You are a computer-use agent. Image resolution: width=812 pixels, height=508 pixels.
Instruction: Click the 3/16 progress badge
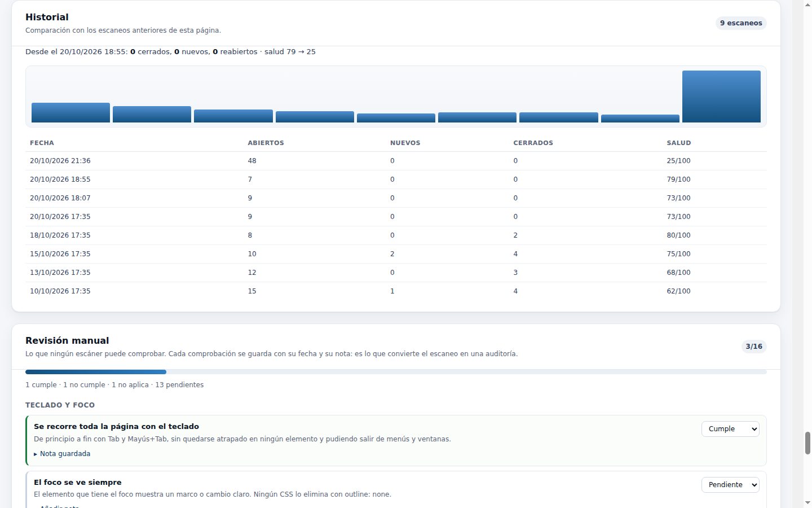tap(754, 347)
